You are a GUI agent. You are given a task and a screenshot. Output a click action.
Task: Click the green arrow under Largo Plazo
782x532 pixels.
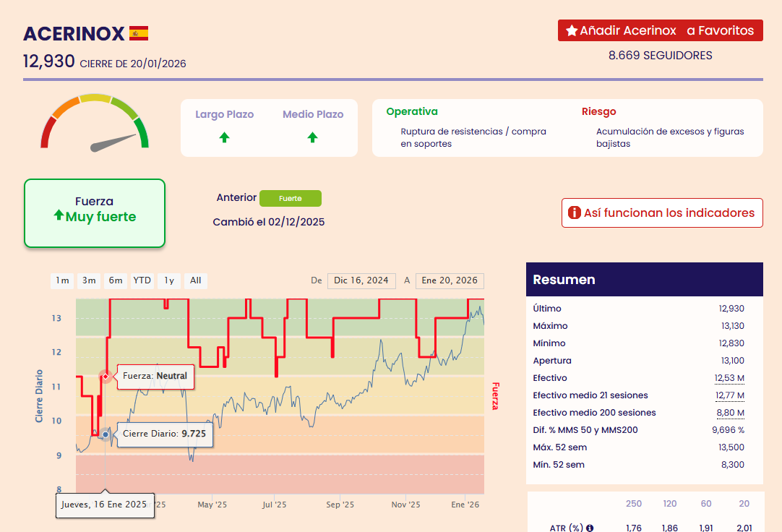(225, 137)
